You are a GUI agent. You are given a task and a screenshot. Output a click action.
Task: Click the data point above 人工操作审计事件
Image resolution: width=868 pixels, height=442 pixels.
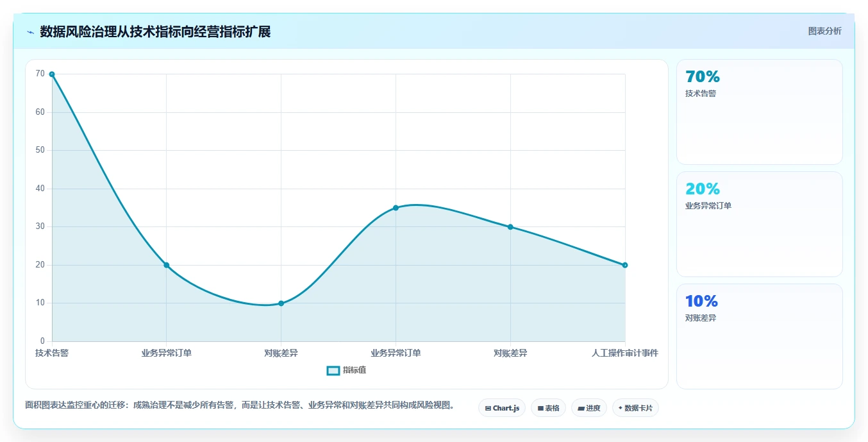[625, 265]
